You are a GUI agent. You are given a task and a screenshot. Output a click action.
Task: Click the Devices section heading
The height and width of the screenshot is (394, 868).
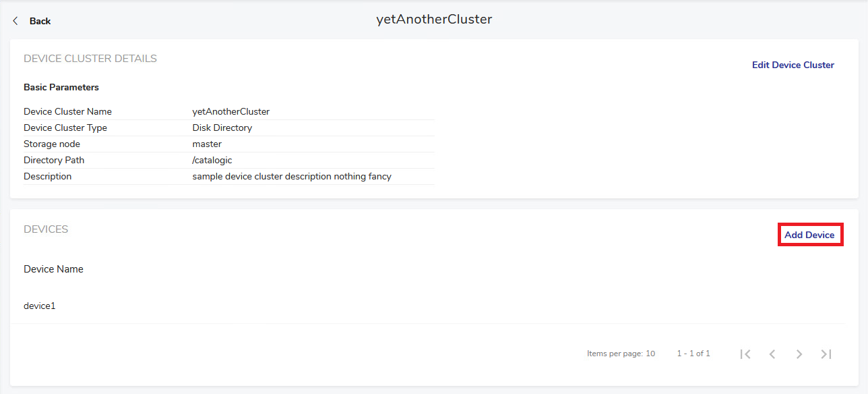pyautogui.click(x=46, y=229)
